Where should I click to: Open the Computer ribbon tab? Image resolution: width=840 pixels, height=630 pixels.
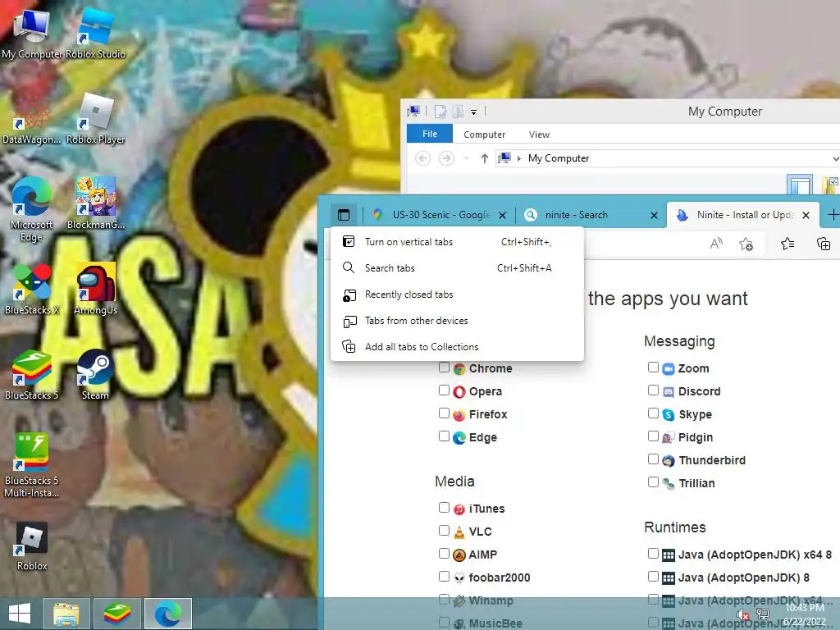tap(484, 135)
